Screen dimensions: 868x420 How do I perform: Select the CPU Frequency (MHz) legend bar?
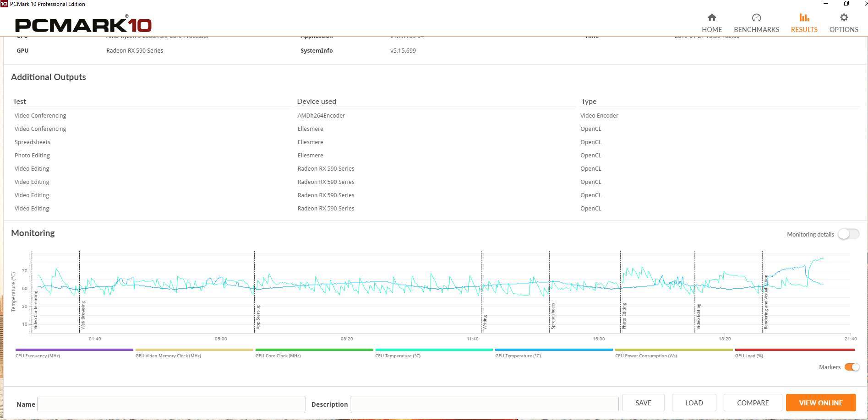(x=74, y=350)
